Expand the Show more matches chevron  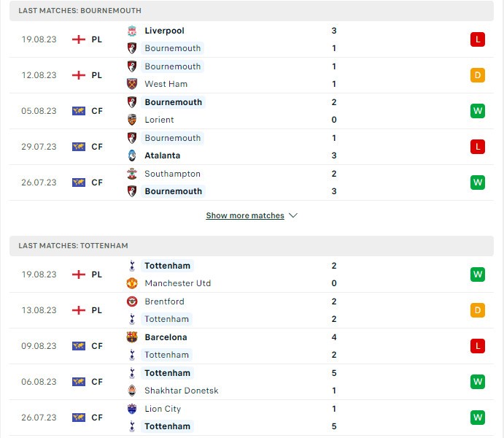click(x=293, y=216)
